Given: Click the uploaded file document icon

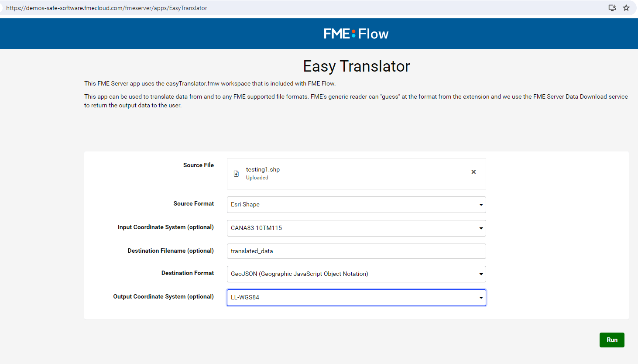Looking at the screenshot, I should point(236,174).
